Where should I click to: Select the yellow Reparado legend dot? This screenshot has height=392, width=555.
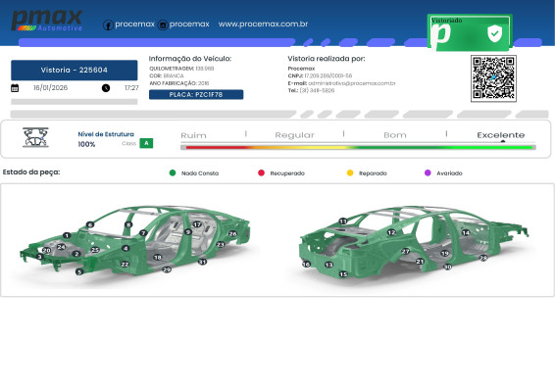point(350,172)
